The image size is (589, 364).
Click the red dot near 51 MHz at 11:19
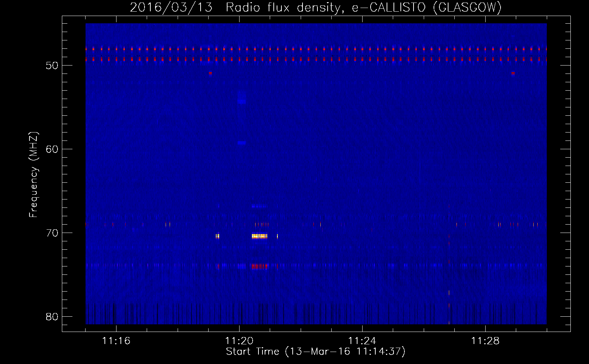tap(210, 73)
